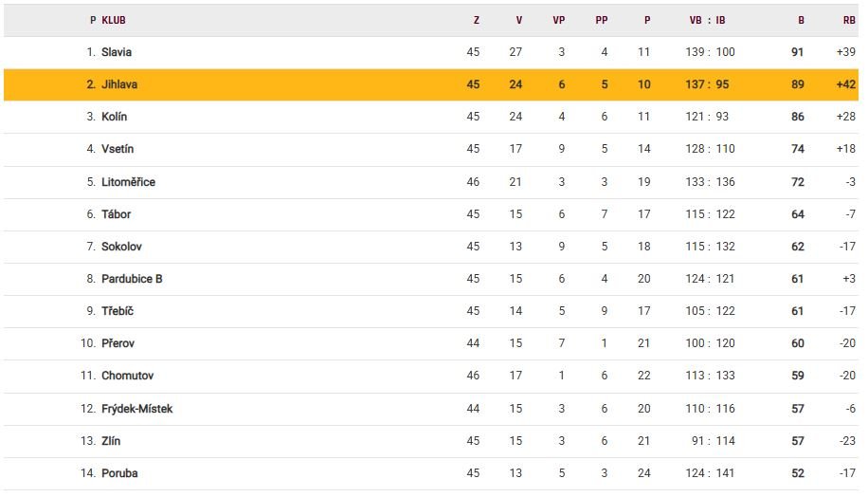The width and height of the screenshot is (868, 497).
Task: Open Přerov club details
Action: coord(118,343)
